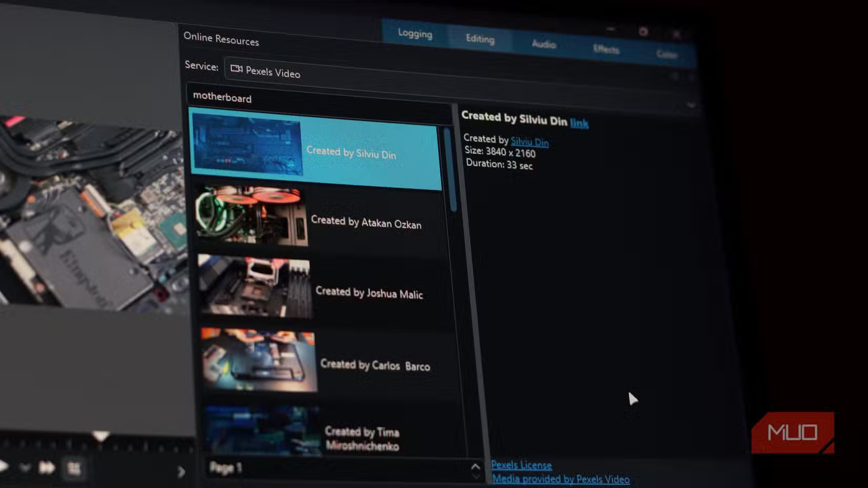Click the camera icon in the Service box
Image resolution: width=868 pixels, height=488 pixels.
[236, 69]
